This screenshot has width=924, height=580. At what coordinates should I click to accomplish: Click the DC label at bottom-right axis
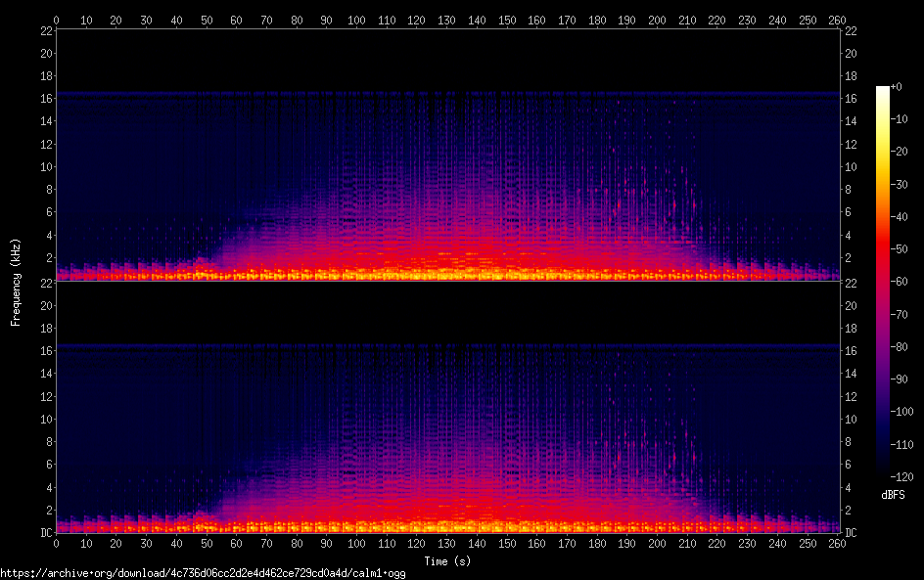point(851,532)
